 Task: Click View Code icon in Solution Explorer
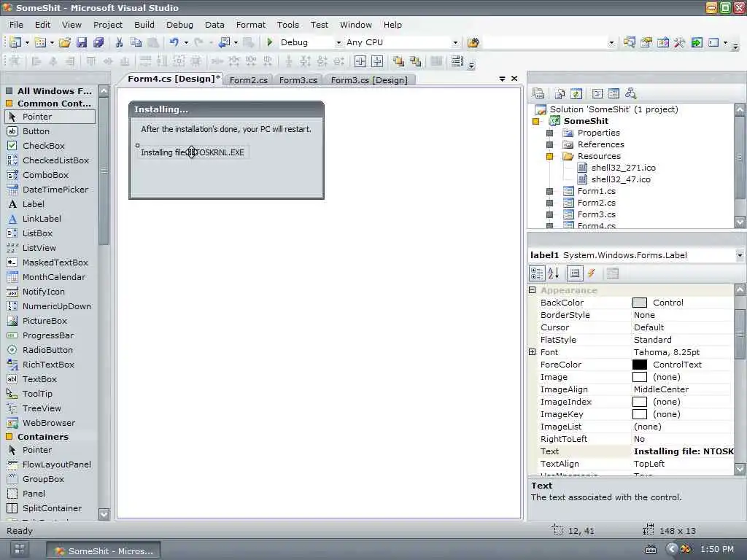pos(597,93)
